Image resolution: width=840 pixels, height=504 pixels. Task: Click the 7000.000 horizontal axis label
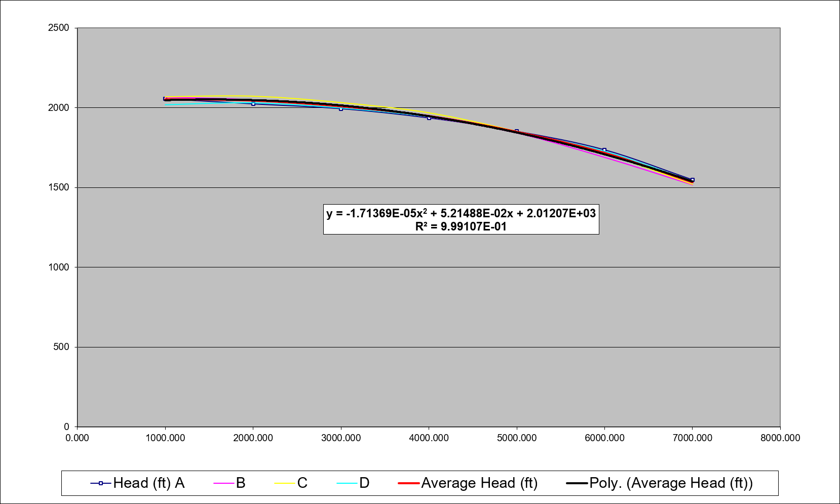693,438
